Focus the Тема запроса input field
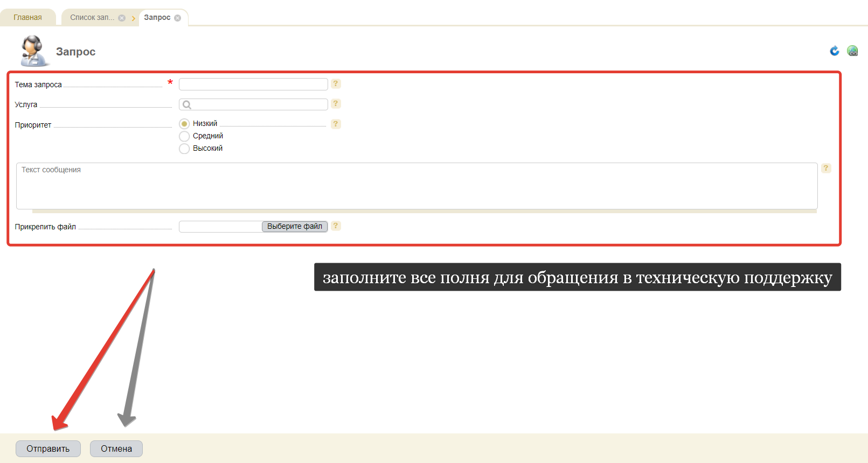The height and width of the screenshot is (463, 868). pos(253,84)
